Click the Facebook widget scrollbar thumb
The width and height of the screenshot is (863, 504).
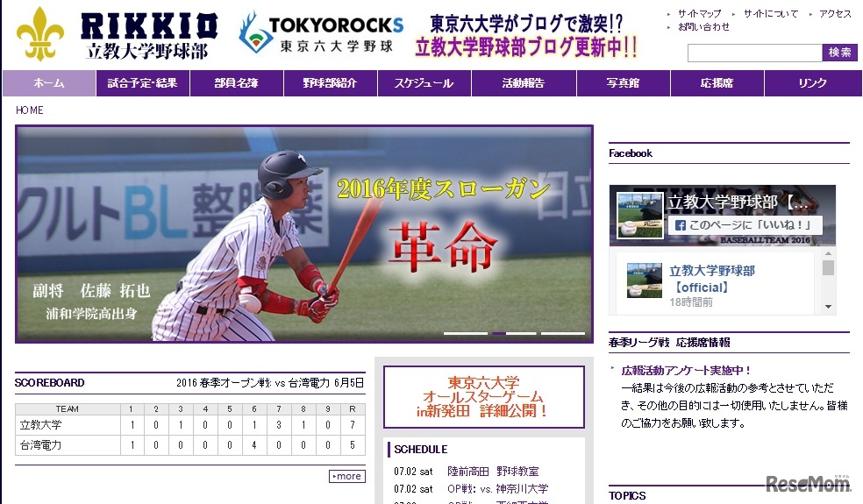coord(828,267)
